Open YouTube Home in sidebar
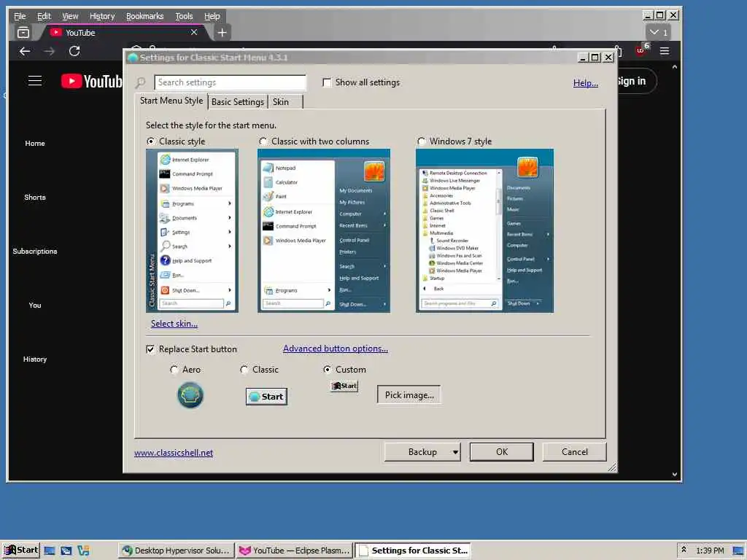 (35, 144)
